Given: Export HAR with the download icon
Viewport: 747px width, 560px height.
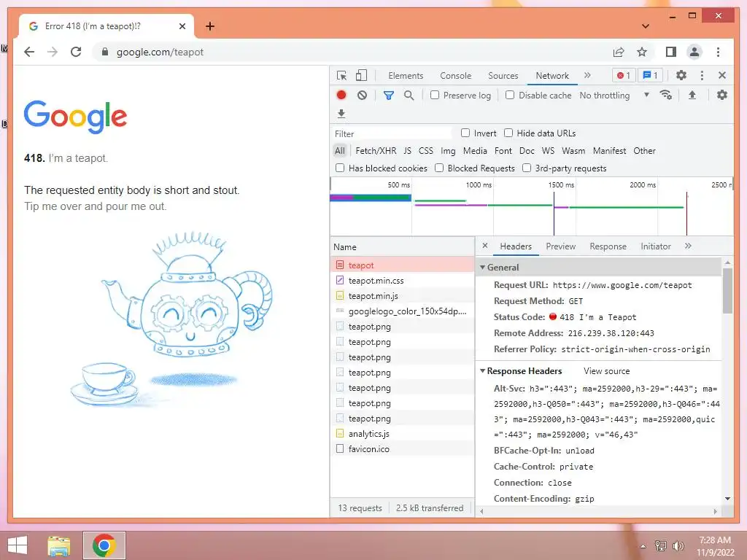Looking at the screenshot, I should point(341,113).
